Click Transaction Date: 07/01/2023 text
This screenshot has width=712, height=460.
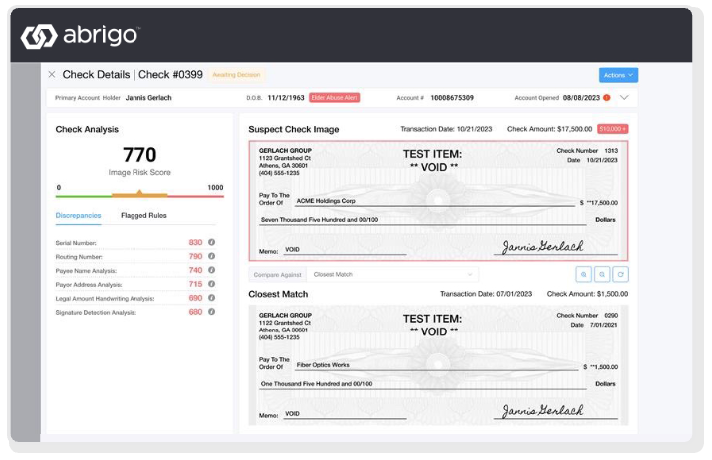(x=486, y=294)
